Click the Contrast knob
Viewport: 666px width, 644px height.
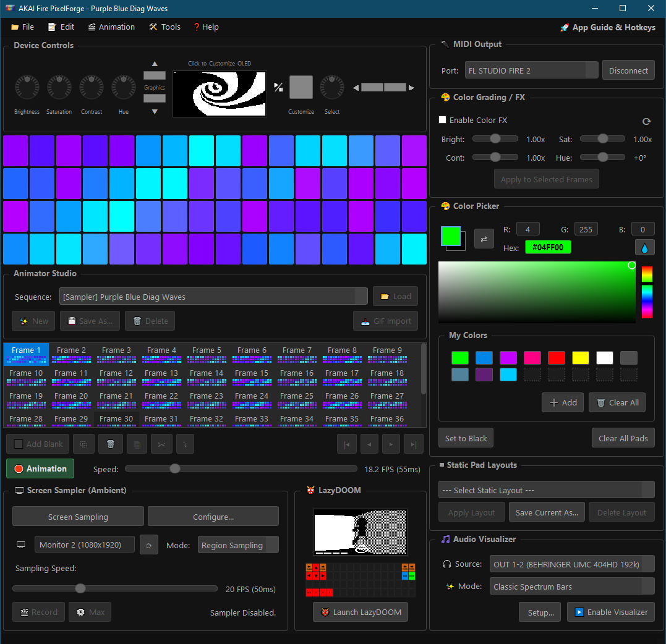tap(92, 87)
